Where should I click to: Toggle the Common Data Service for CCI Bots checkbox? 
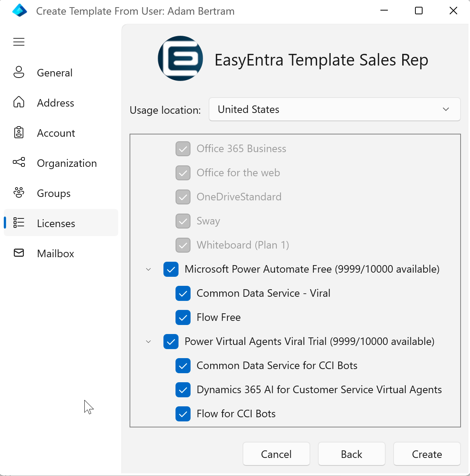click(183, 366)
